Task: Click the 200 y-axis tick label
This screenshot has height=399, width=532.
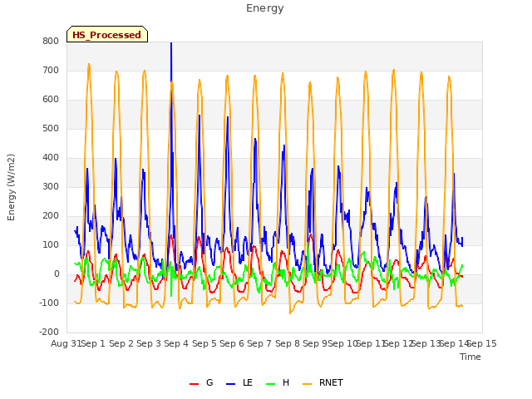Action: pos(51,216)
